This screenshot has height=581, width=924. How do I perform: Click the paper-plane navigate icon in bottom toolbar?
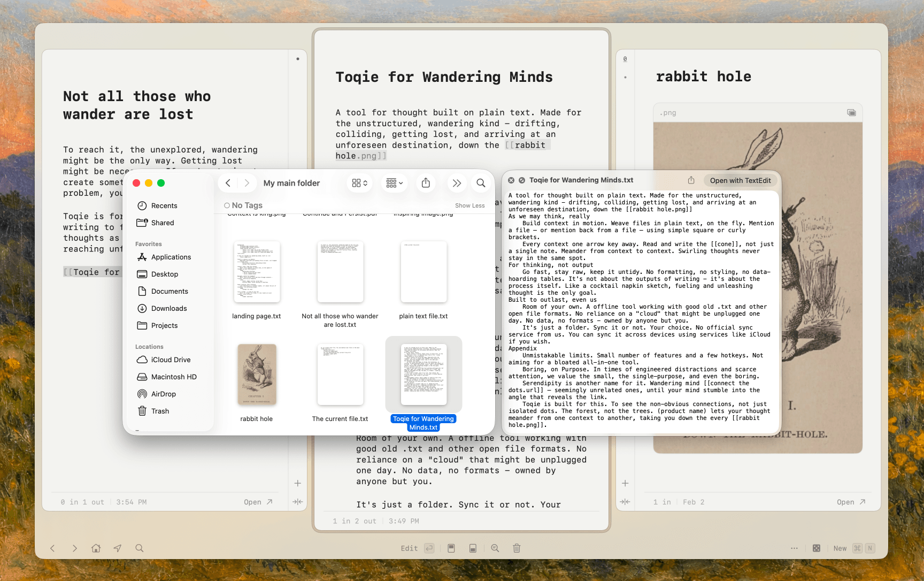118,548
